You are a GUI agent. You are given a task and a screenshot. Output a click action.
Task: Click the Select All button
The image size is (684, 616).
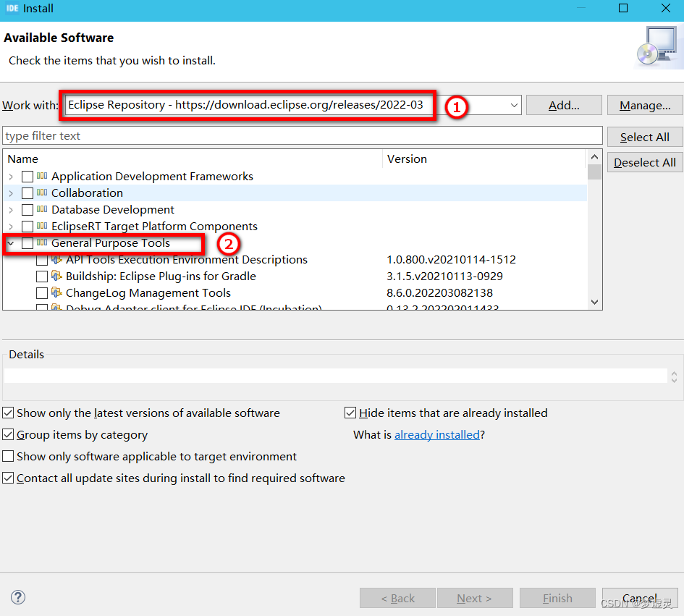[645, 137]
